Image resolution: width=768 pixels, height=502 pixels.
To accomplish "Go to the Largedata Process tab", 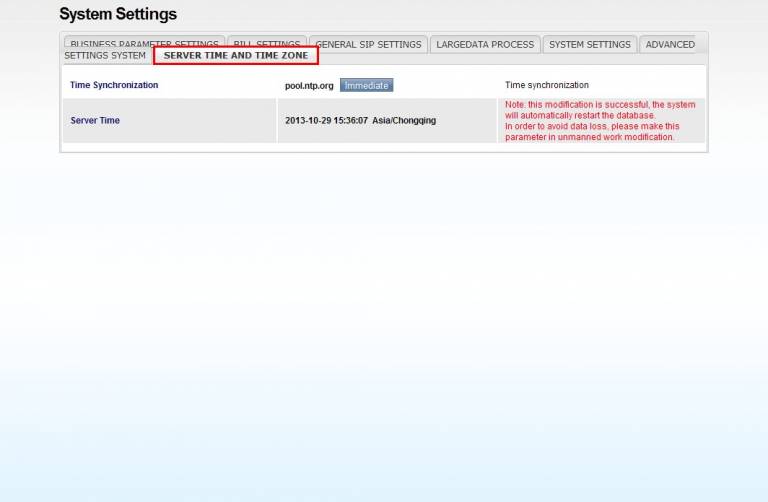I will [485, 44].
